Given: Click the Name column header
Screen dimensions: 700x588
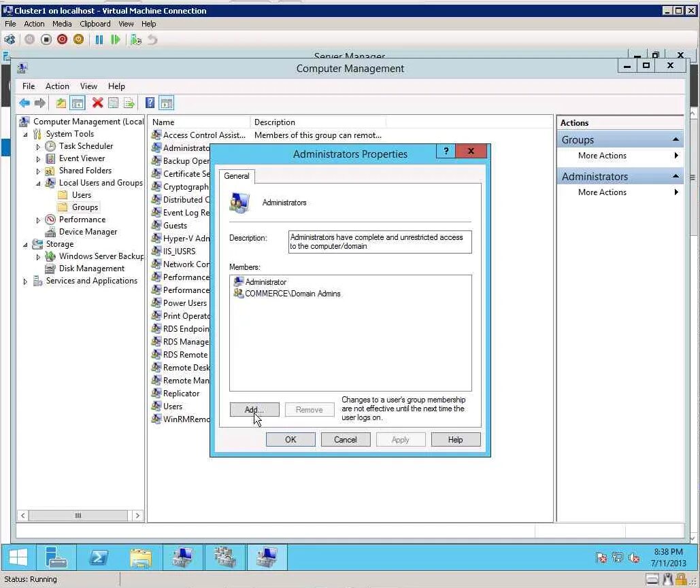Looking at the screenshot, I should click(199, 122).
